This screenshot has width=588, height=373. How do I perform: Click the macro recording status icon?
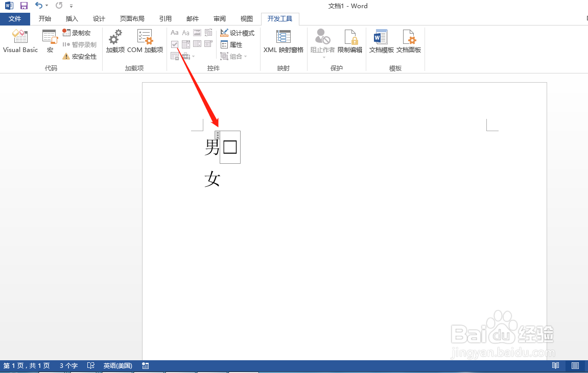pos(146,365)
